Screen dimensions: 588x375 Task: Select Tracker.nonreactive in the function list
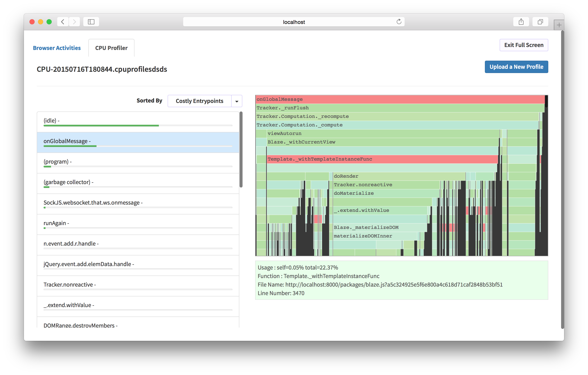pos(138,286)
